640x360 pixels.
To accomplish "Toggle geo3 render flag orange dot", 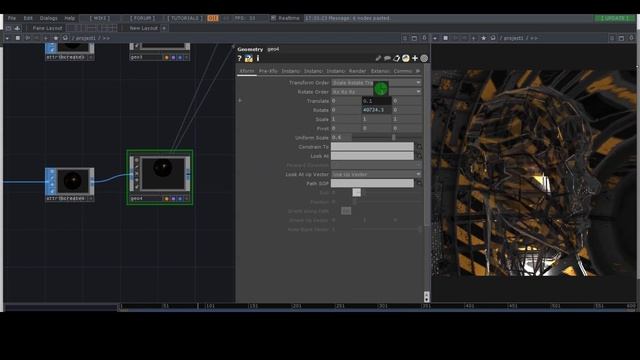I will [167, 58].
